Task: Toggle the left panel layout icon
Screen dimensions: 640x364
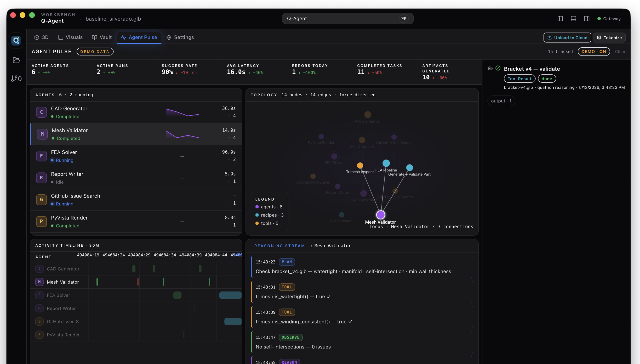Action: 560,18
